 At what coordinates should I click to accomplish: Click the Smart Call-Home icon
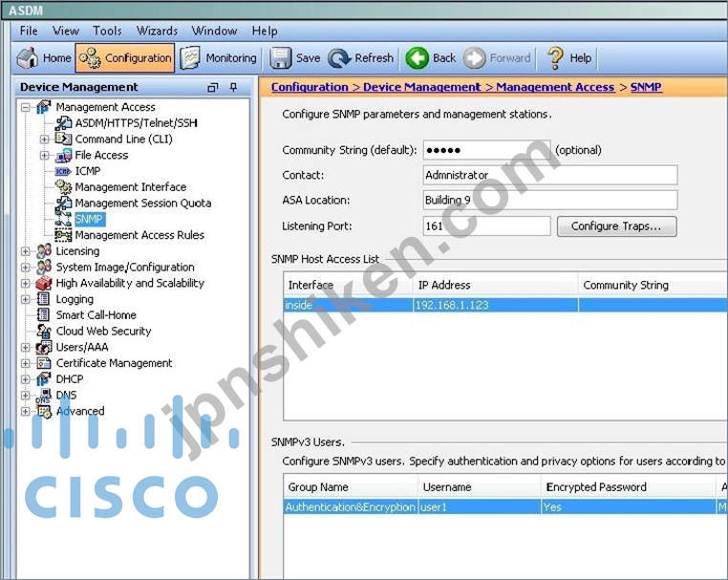[43, 315]
